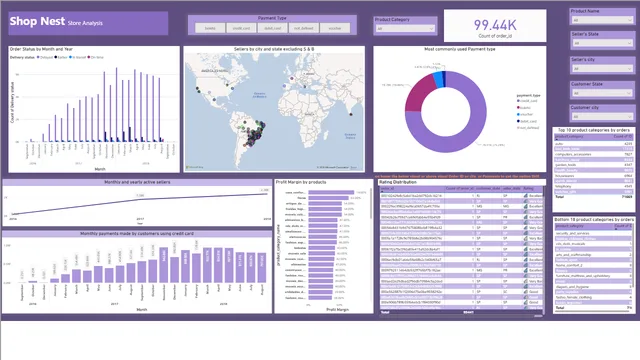Click the topmost bar in Profit Margin chart
640x360 pixels.
(x=331, y=192)
